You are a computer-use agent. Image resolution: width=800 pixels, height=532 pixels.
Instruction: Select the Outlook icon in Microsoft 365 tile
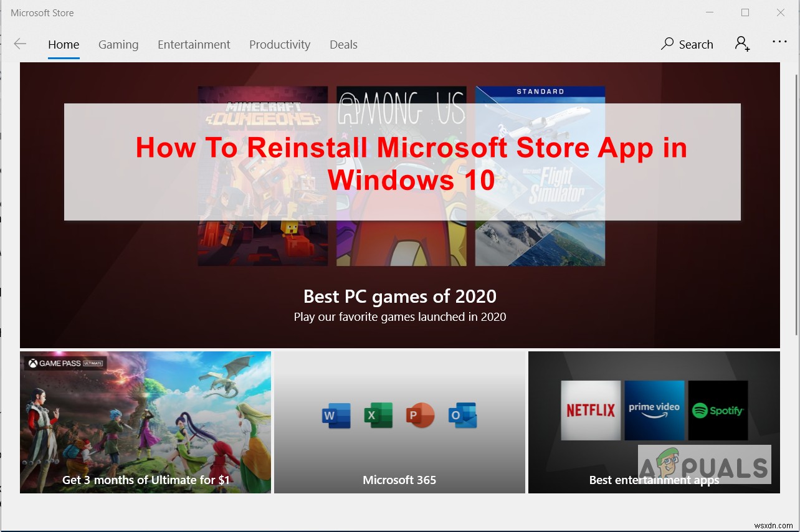tap(462, 415)
